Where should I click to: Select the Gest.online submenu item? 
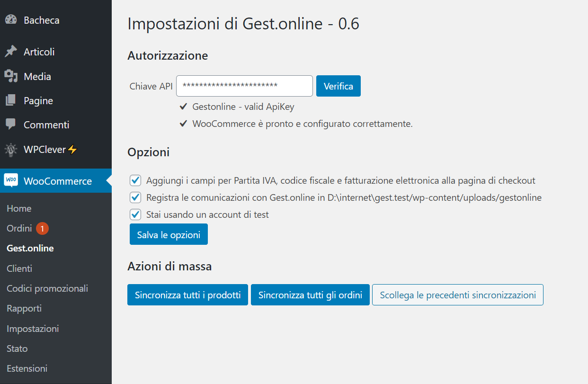[30, 248]
